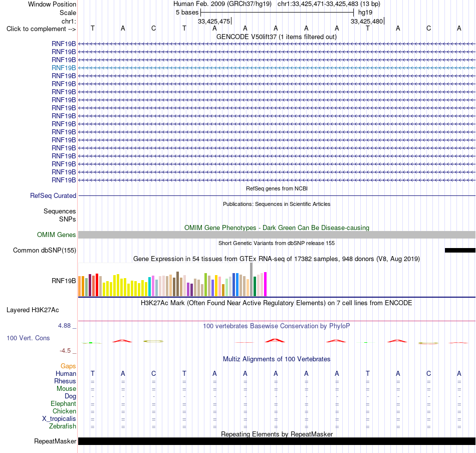This screenshot has height=453, width=476.
Task: Click the Layered H3K27Ac label
Action: pyautogui.click(x=33, y=310)
